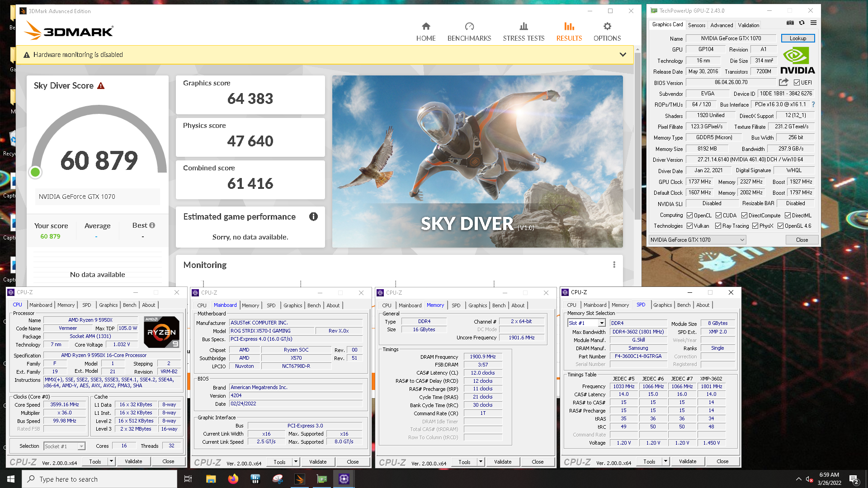
Task: Click the BIOS export share icon in GPU-Z
Action: (783, 82)
